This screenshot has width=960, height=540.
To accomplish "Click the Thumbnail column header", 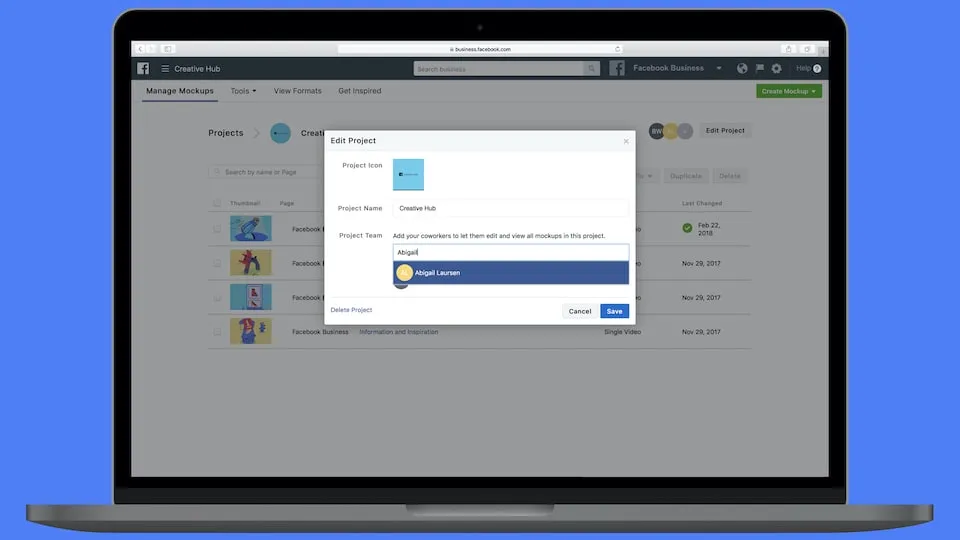I will (245, 203).
